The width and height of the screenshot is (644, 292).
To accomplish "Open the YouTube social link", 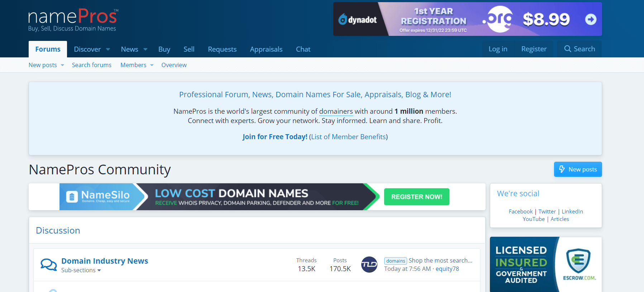I will [534, 219].
